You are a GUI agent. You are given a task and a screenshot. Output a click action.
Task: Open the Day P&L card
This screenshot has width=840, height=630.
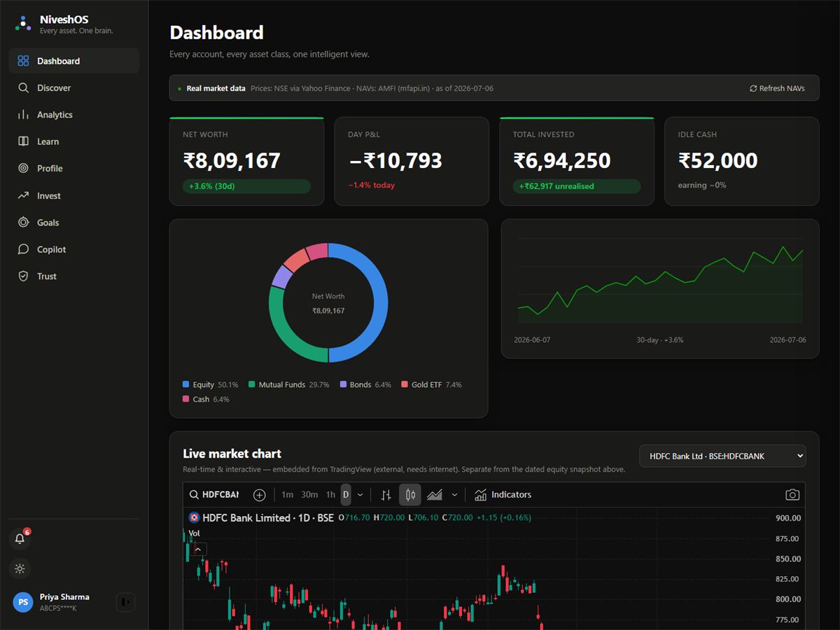[x=412, y=162]
